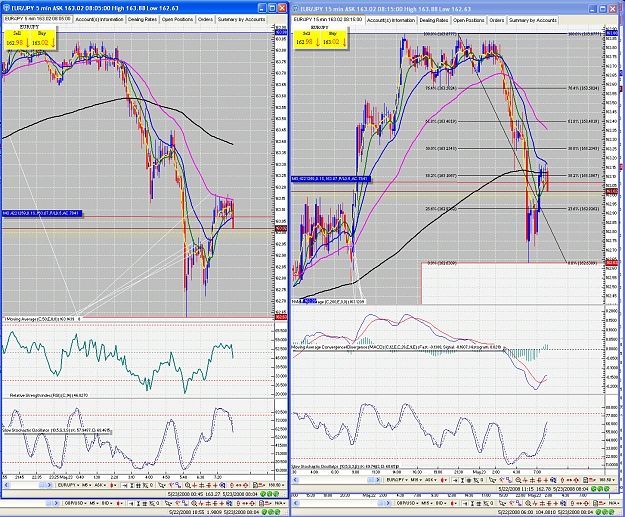Click the document list icon in 15 min toolbar
This screenshot has height=517, width=625.
(x=586, y=480)
